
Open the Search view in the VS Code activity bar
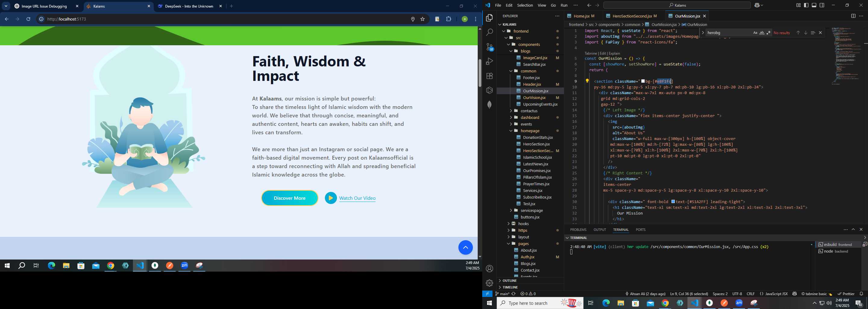click(x=489, y=32)
